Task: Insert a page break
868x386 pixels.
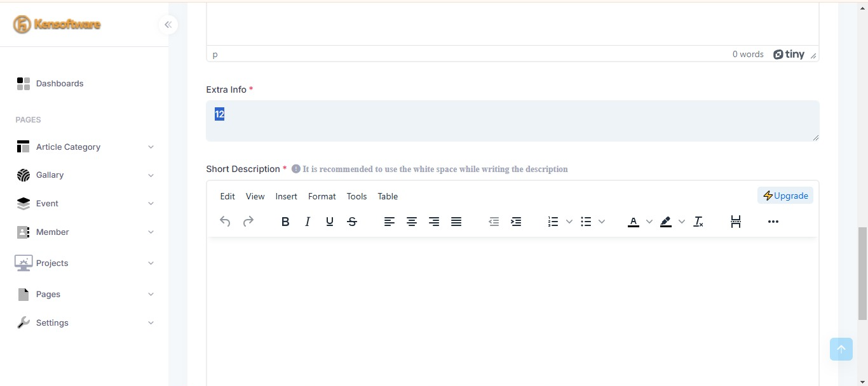Action: pyautogui.click(x=736, y=222)
